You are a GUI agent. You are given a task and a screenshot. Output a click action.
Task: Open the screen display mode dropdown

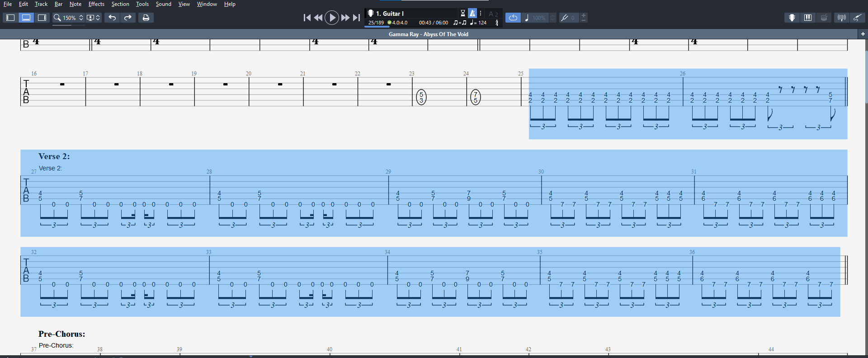click(94, 18)
